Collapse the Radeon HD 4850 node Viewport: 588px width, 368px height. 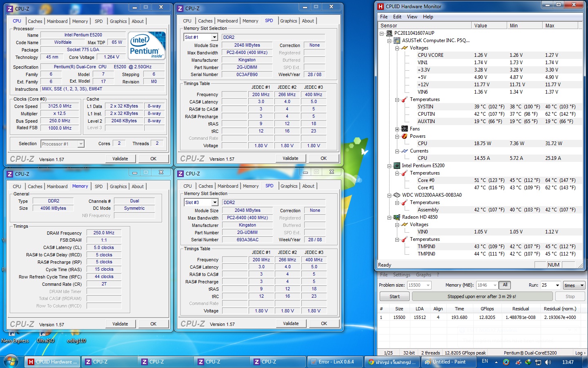click(x=390, y=218)
